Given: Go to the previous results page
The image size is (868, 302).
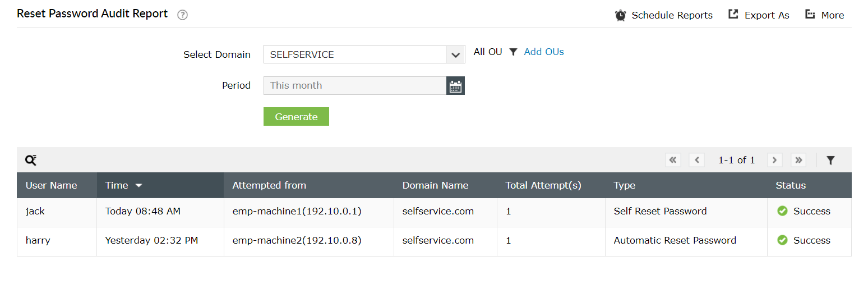Looking at the screenshot, I should (696, 160).
